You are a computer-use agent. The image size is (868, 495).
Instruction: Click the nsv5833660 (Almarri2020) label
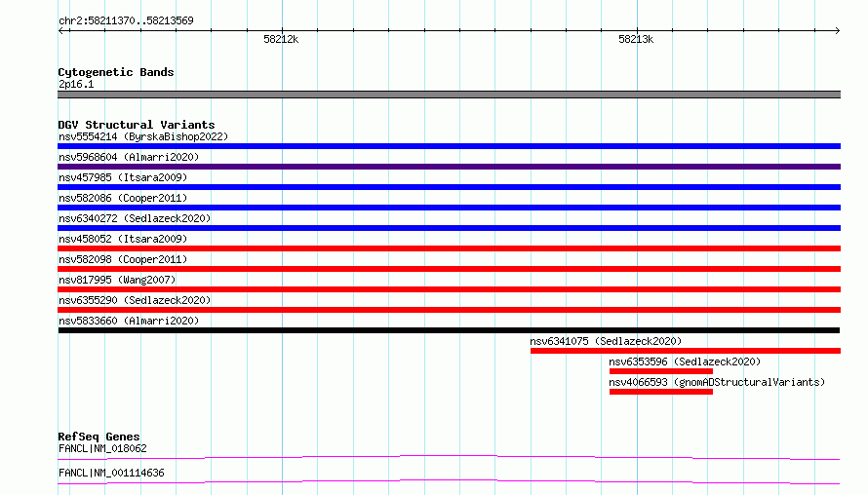129,321
